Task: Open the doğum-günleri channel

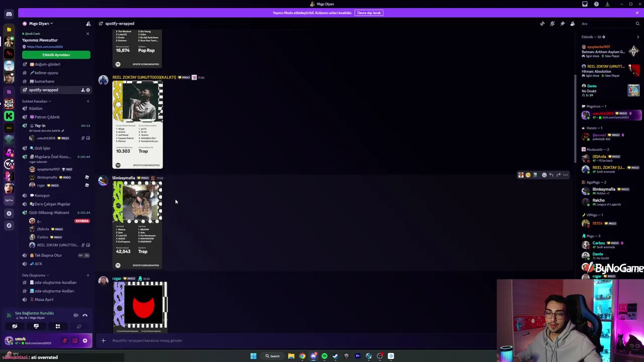Action: pos(56,64)
